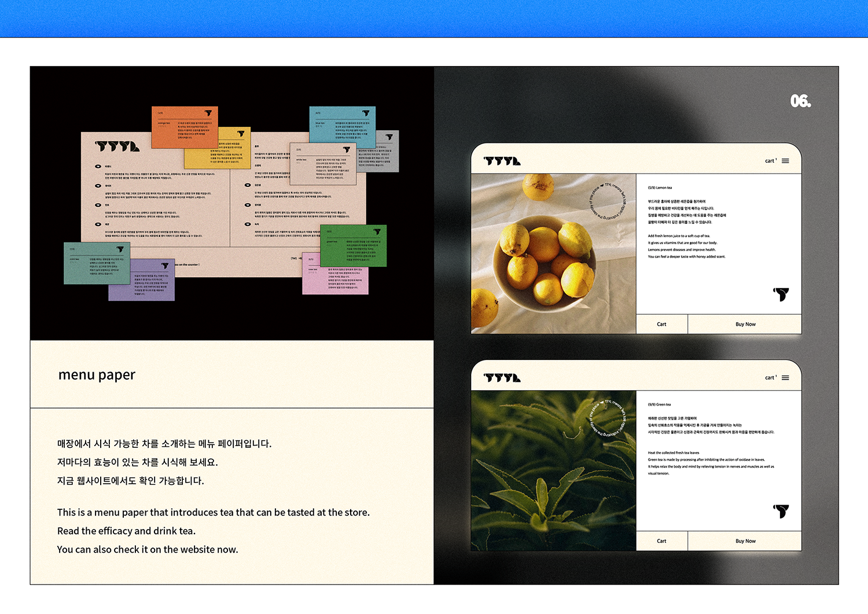Click T logo on the orange tea card

coord(208,113)
